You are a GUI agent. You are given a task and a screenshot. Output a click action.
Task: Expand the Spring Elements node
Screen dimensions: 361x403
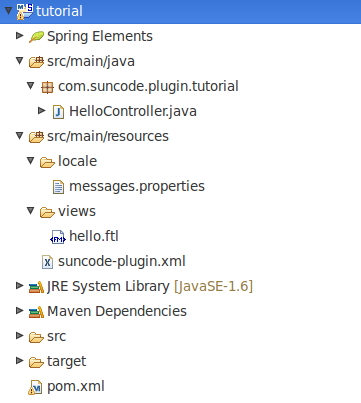pyautogui.click(x=20, y=35)
